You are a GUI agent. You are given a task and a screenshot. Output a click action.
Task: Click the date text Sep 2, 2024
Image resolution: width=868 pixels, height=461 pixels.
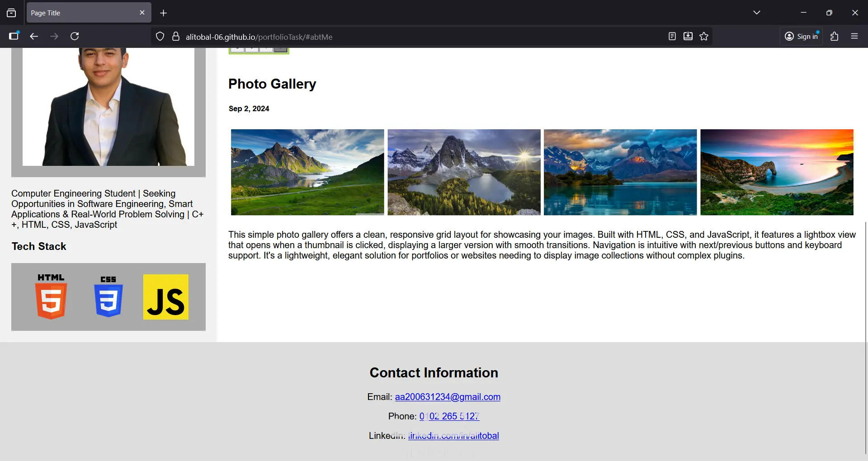click(249, 108)
